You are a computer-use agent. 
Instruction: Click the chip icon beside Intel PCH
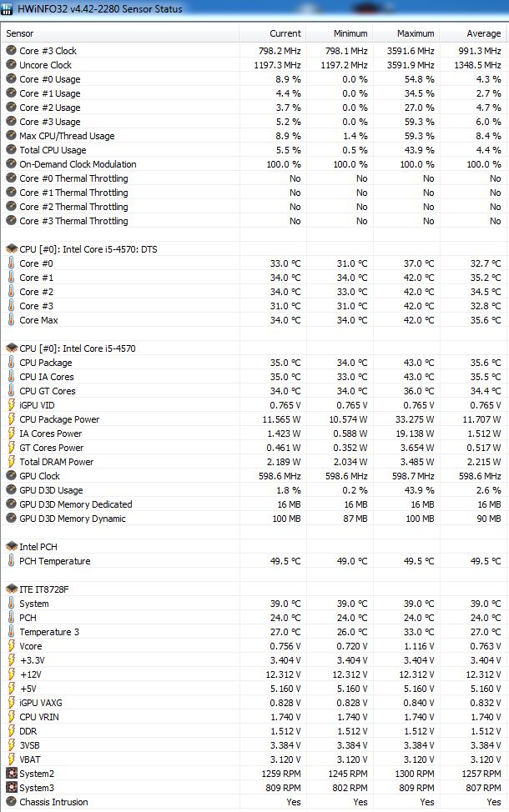(11, 547)
